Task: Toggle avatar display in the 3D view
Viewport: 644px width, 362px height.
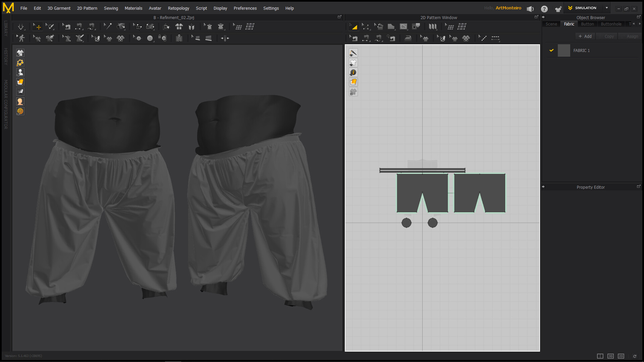Action: pyautogui.click(x=20, y=72)
